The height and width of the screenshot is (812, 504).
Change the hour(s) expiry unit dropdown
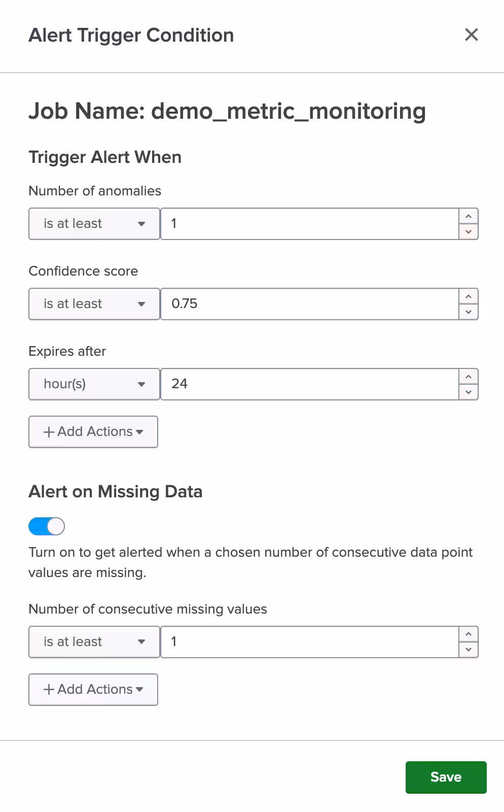[94, 384]
